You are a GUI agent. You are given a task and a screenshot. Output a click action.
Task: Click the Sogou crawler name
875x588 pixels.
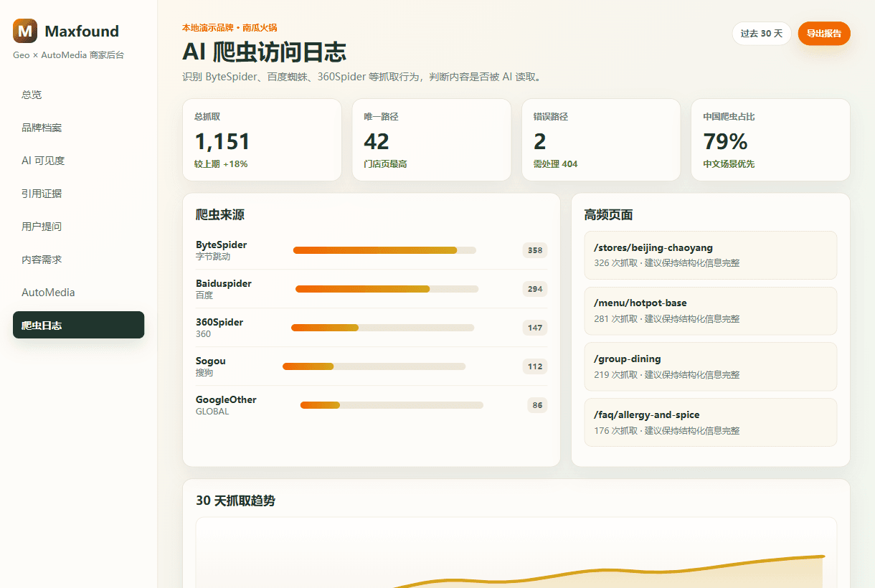(x=211, y=361)
